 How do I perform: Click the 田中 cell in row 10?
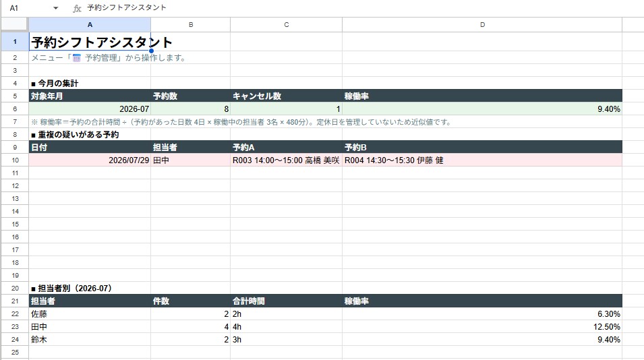pyautogui.click(x=191, y=160)
